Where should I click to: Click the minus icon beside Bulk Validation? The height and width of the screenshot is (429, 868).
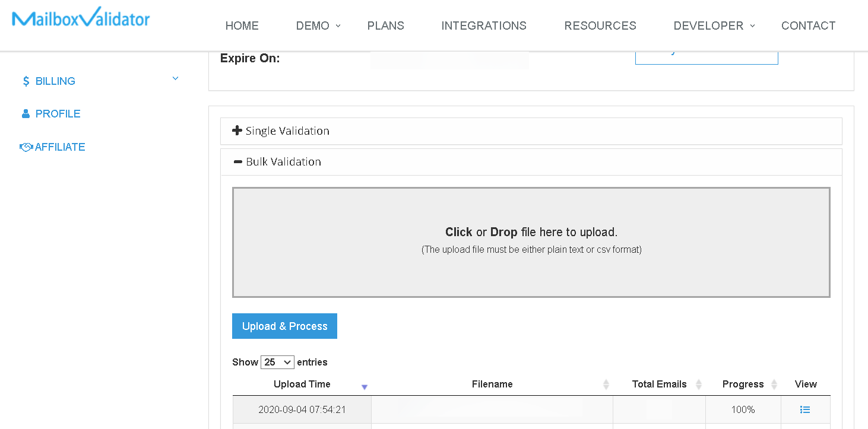pos(237,161)
